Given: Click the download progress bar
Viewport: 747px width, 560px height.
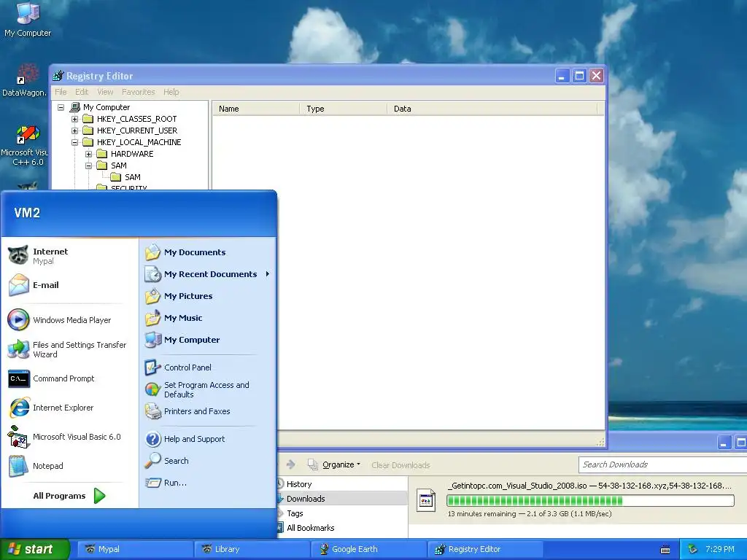Looking at the screenshot, I should point(590,500).
